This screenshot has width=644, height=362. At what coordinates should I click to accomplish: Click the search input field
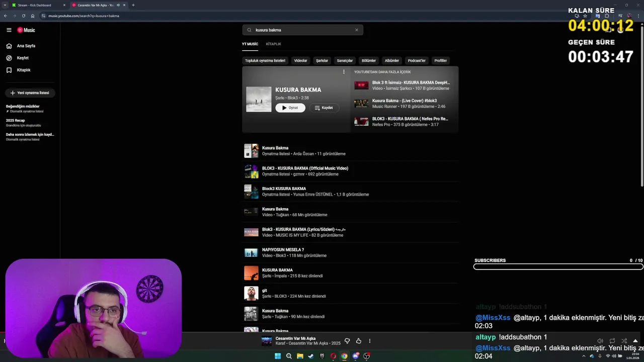coord(302,30)
